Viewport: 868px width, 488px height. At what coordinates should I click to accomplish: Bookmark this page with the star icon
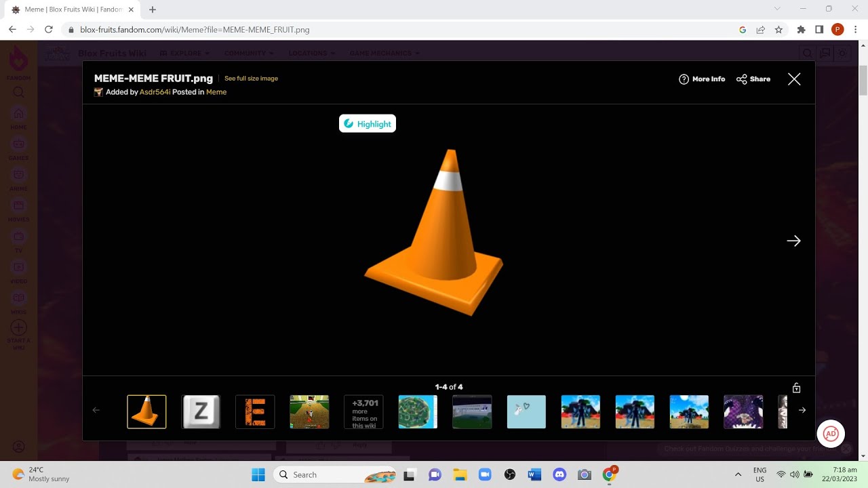(778, 30)
